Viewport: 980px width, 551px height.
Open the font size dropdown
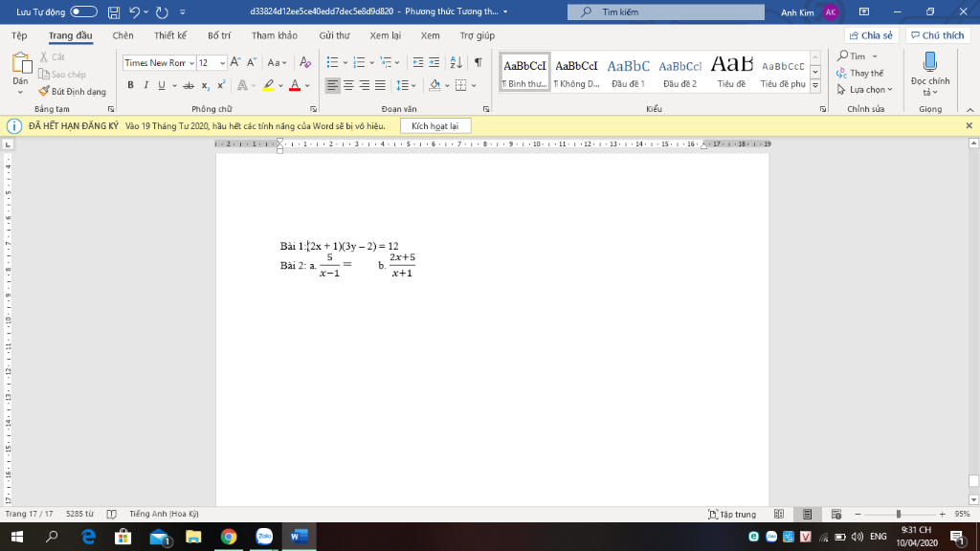tap(222, 63)
